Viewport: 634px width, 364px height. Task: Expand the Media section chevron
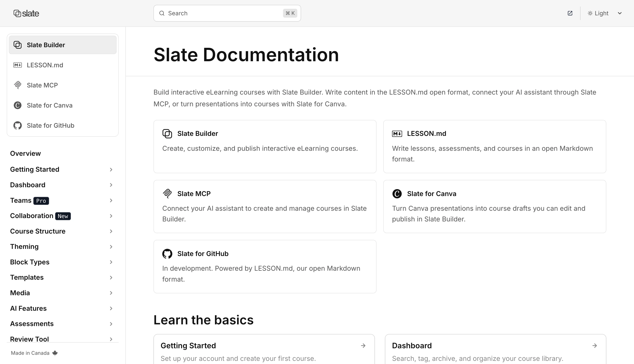coord(111,293)
